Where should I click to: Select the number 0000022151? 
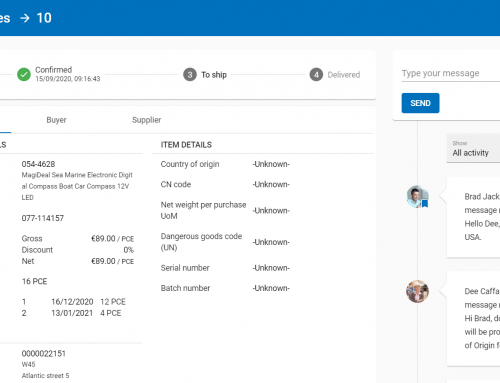(x=44, y=353)
